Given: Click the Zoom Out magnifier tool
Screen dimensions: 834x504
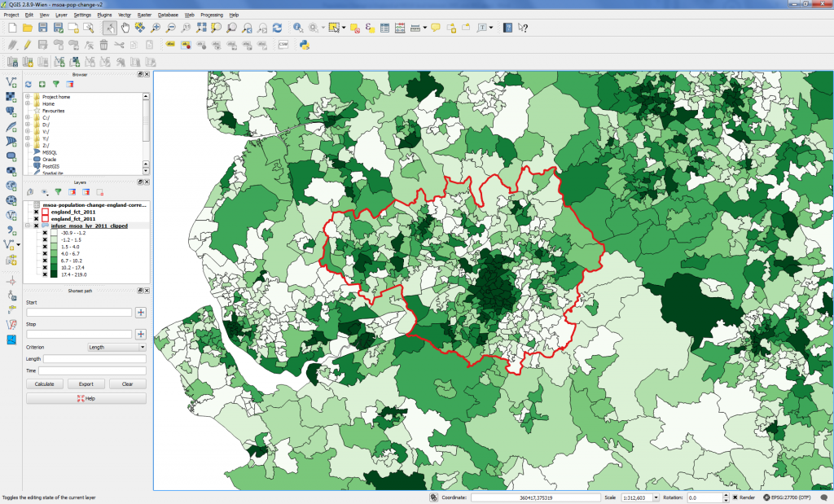Looking at the screenshot, I should pyautogui.click(x=171, y=28).
